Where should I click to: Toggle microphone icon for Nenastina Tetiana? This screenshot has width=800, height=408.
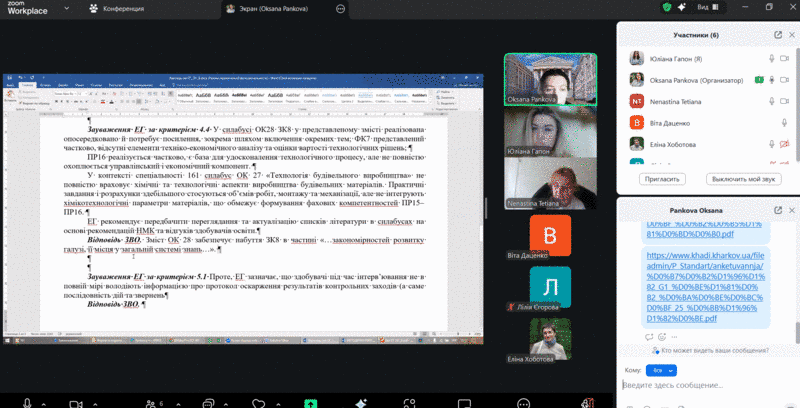[x=773, y=101]
